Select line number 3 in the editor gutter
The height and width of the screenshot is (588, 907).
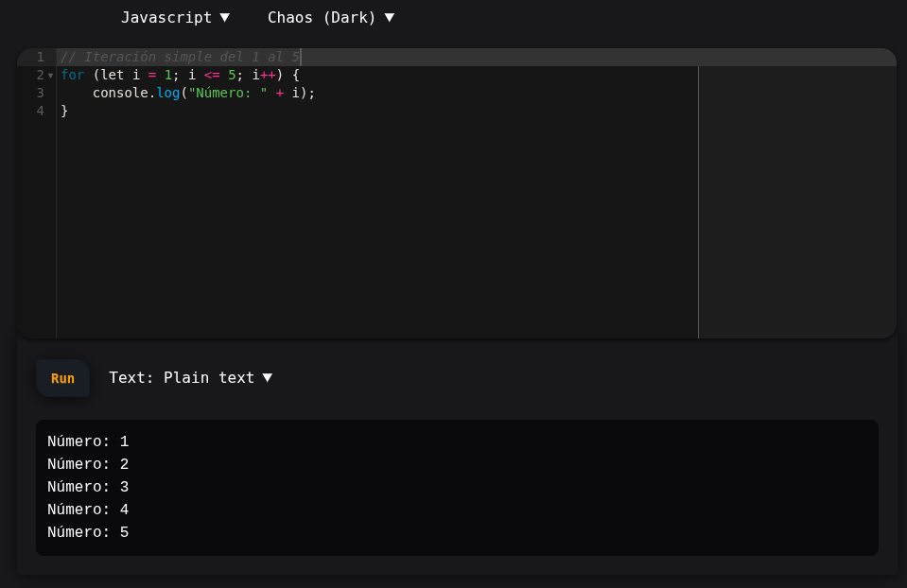[x=40, y=93]
